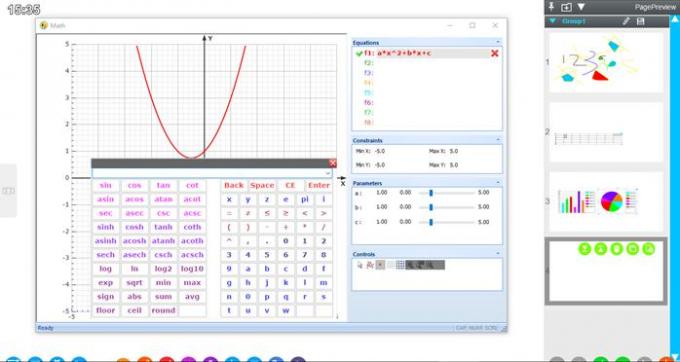Select the pointer tool in the Controls panel

click(x=360, y=265)
